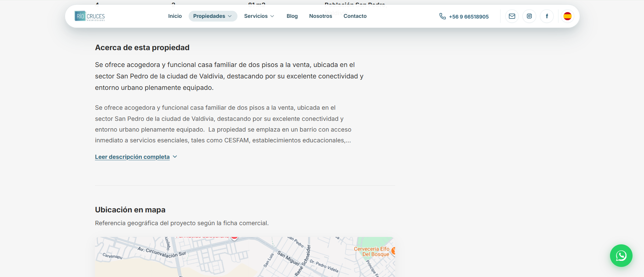Image resolution: width=644 pixels, height=277 pixels.
Task: Click the Acerca de esta propiedad heading
Action: (142, 47)
